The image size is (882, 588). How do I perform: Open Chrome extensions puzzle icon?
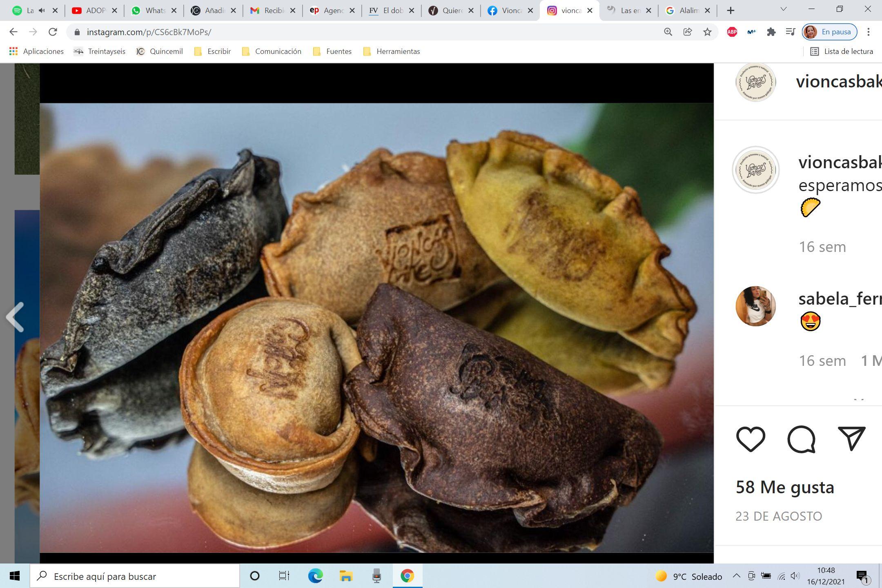tap(771, 32)
